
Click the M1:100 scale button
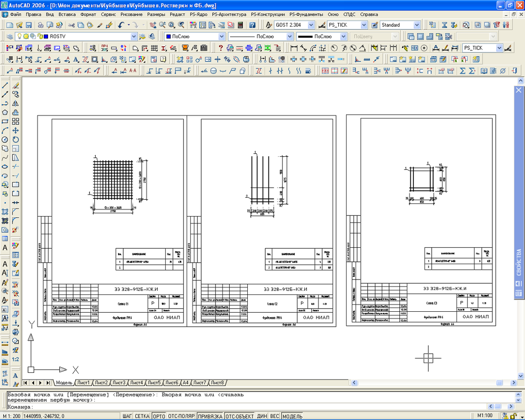(x=484, y=416)
